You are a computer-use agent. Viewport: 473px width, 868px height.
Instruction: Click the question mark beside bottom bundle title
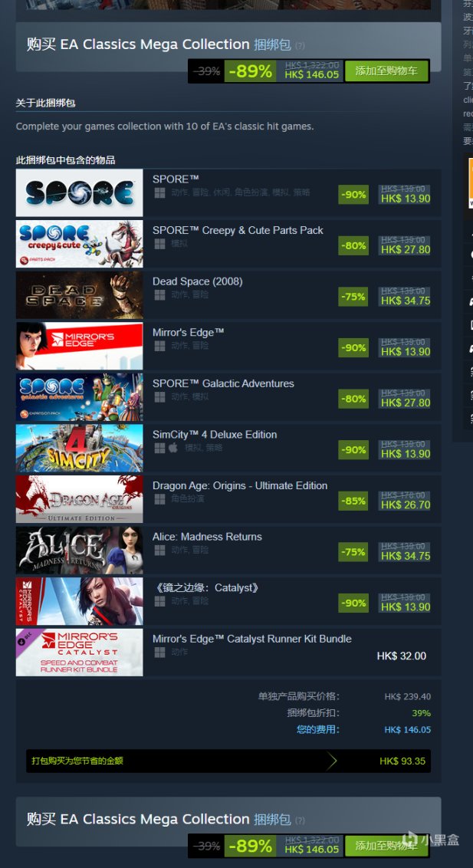[x=300, y=820]
